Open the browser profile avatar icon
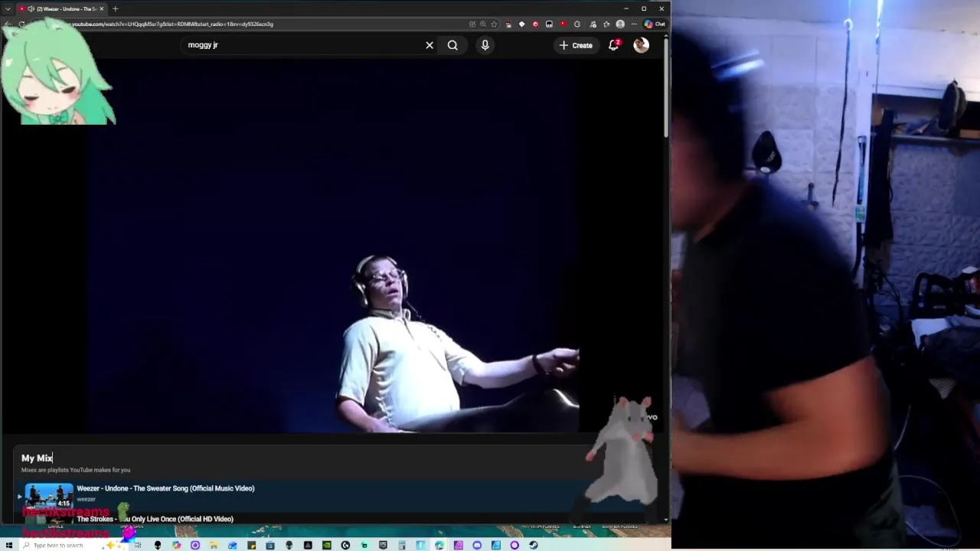 pos(620,24)
